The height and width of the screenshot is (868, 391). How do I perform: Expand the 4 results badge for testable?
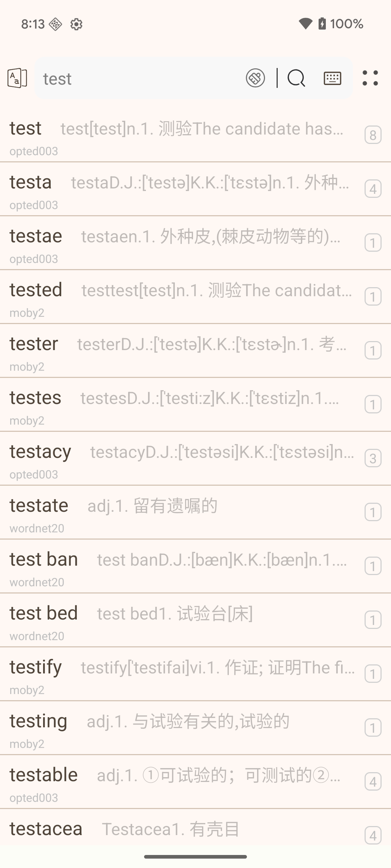373,782
